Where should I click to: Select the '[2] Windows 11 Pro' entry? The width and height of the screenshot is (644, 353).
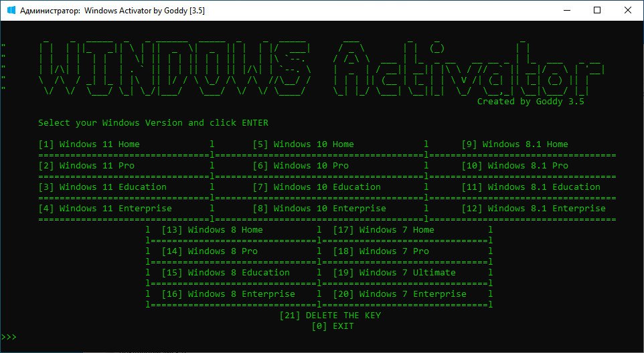(86, 166)
